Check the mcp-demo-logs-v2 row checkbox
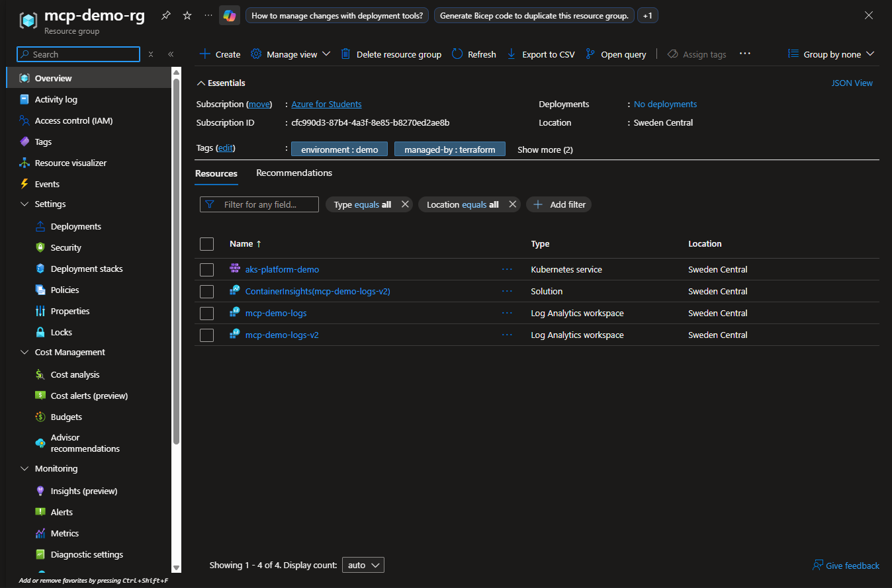 (x=207, y=335)
